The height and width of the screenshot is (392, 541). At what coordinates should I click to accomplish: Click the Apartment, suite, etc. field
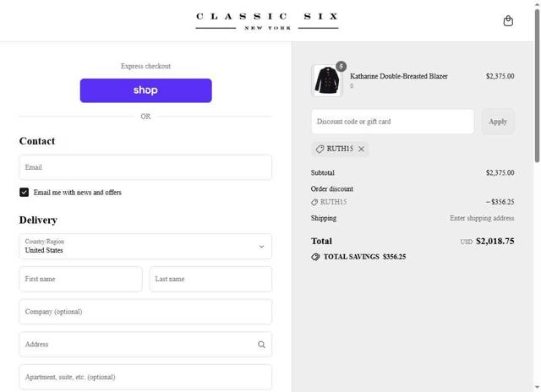point(145,377)
